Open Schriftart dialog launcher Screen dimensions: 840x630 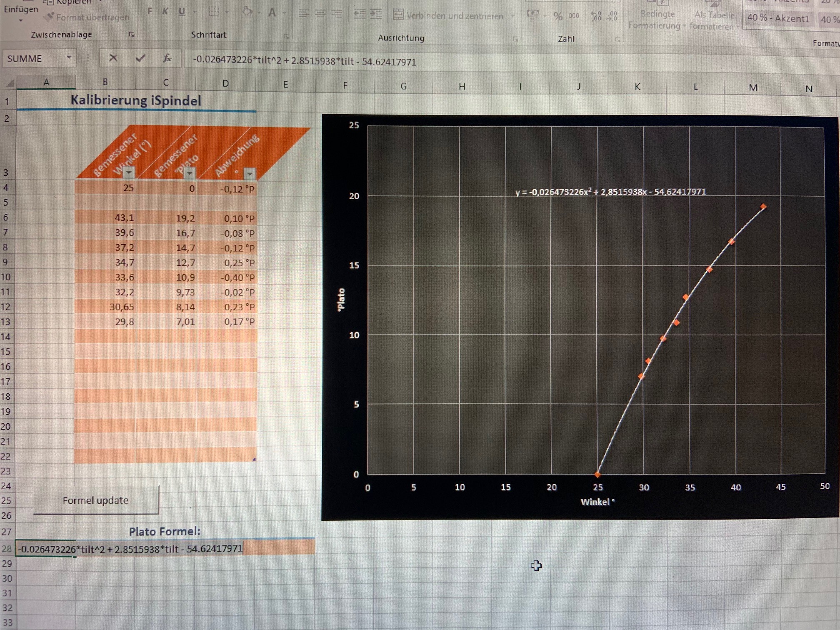click(x=287, y=37)
